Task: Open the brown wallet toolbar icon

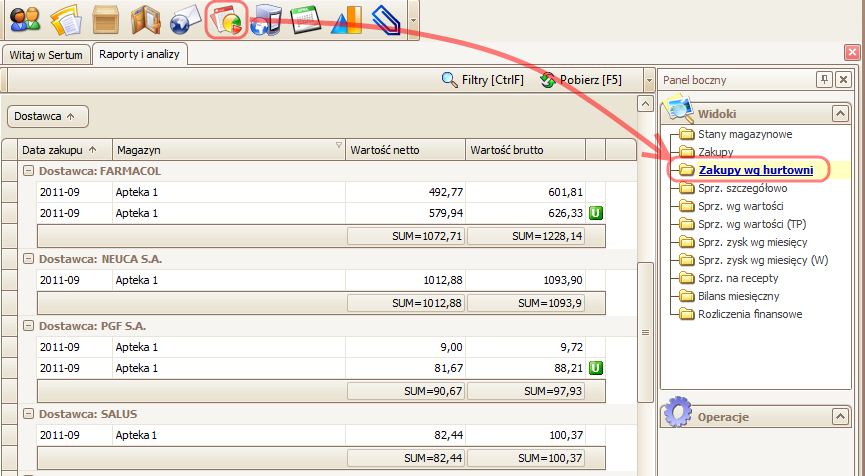Action: pyautogui.click(x=146, y=18)
